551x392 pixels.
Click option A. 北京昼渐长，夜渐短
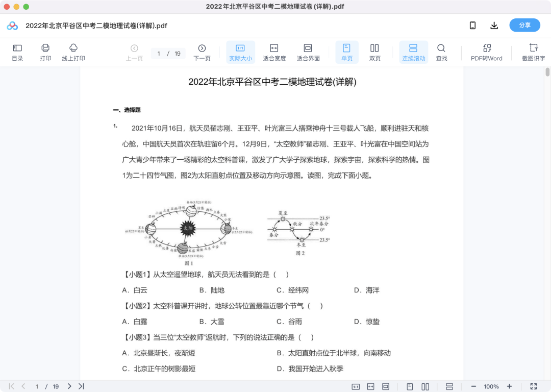pos(159,353)
